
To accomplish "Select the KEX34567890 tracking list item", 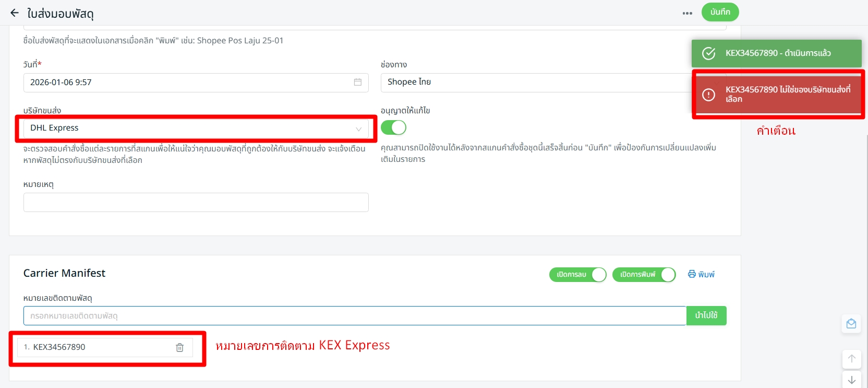I will (94, 347).
